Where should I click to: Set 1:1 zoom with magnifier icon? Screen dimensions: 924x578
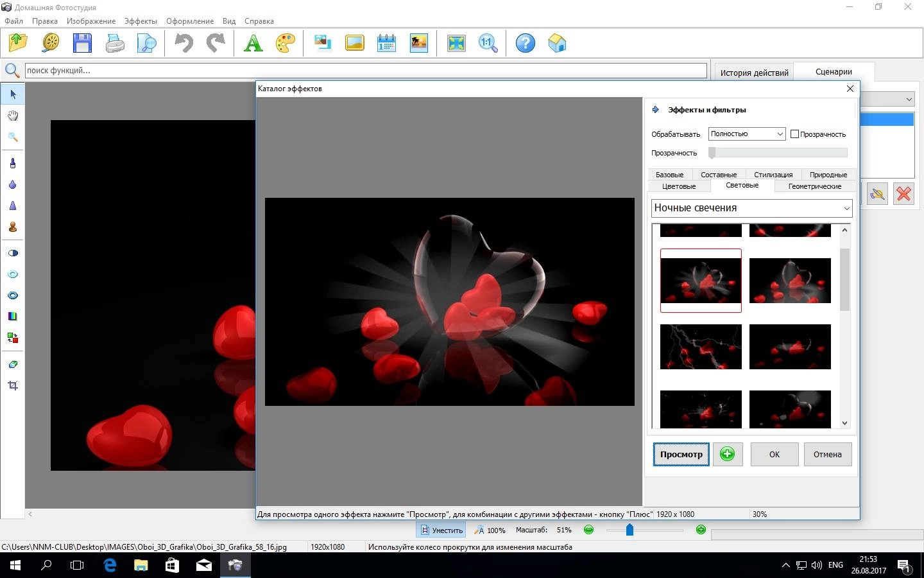click(488, 43)
